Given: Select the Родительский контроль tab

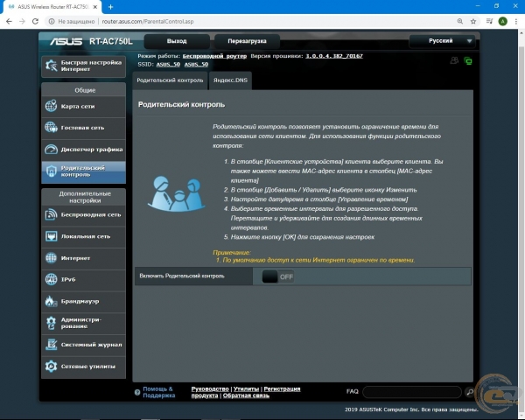Looking at the screenshot, I should coord(170,80).
